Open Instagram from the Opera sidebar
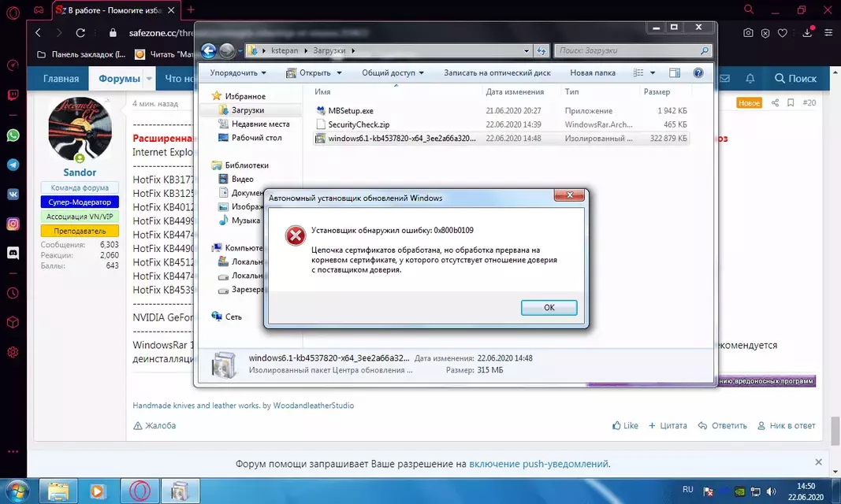The width and height of the screenshot is (841, 504). 13,224
